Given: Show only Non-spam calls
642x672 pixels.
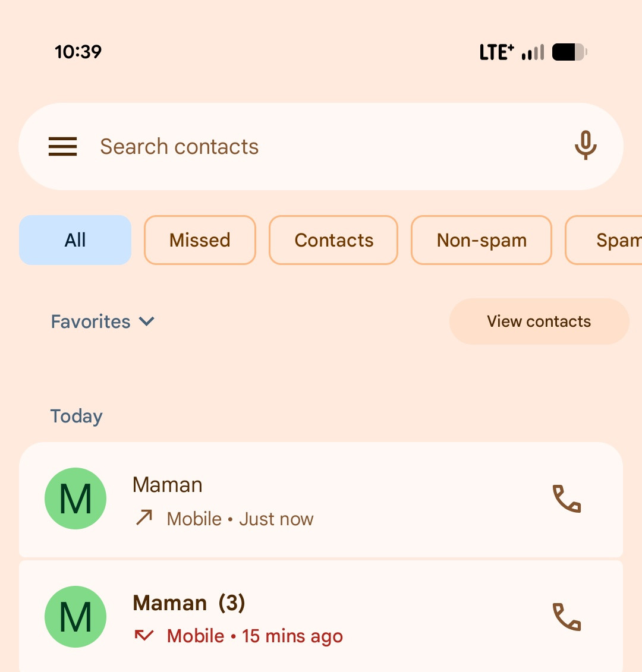Looking at the screenshot, I should (x=481, y=240).
